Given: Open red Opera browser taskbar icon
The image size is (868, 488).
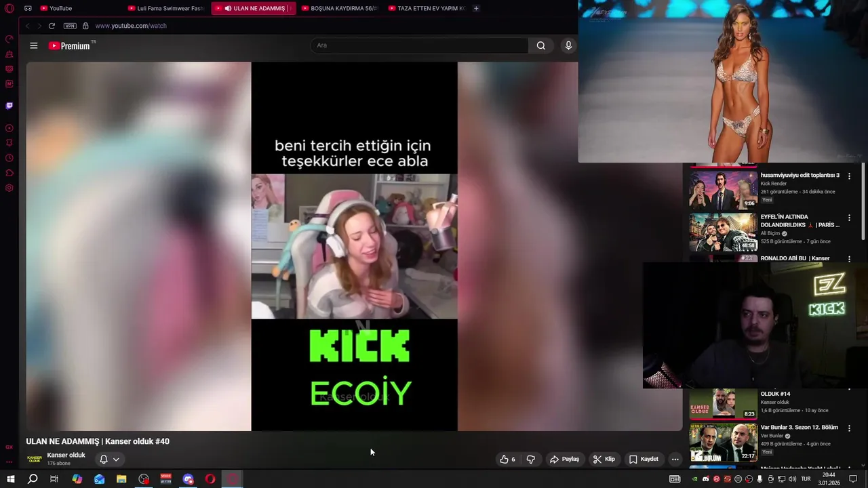Looking at the screenshot, I should pos(210,479).
